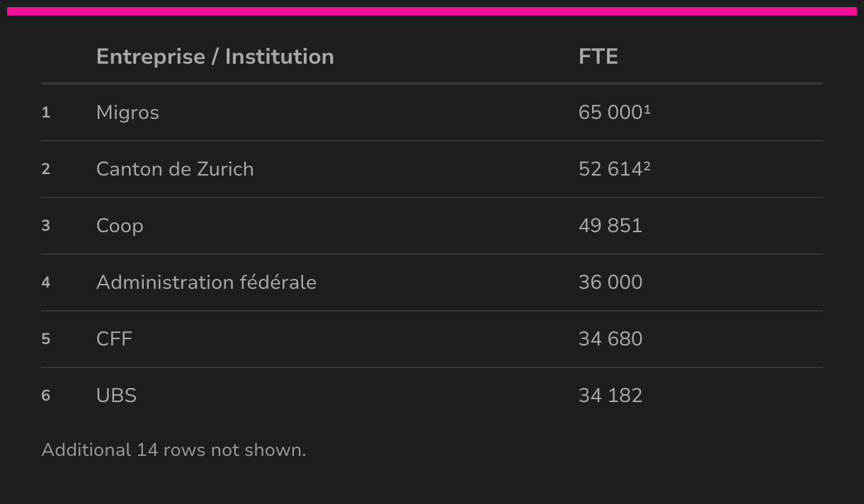Click rank number 6 beside UBS
Screen dimensions: 864x504
46,396
